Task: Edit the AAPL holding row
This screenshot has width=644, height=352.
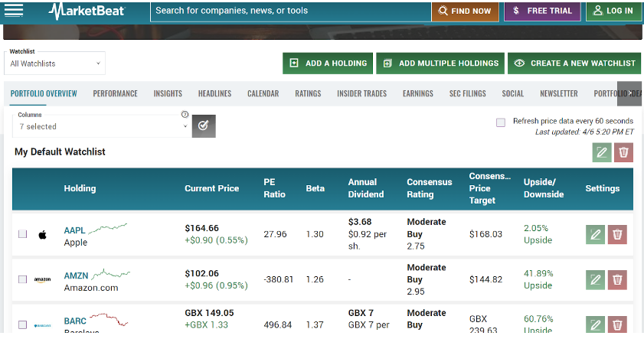Action: [595, 234]
